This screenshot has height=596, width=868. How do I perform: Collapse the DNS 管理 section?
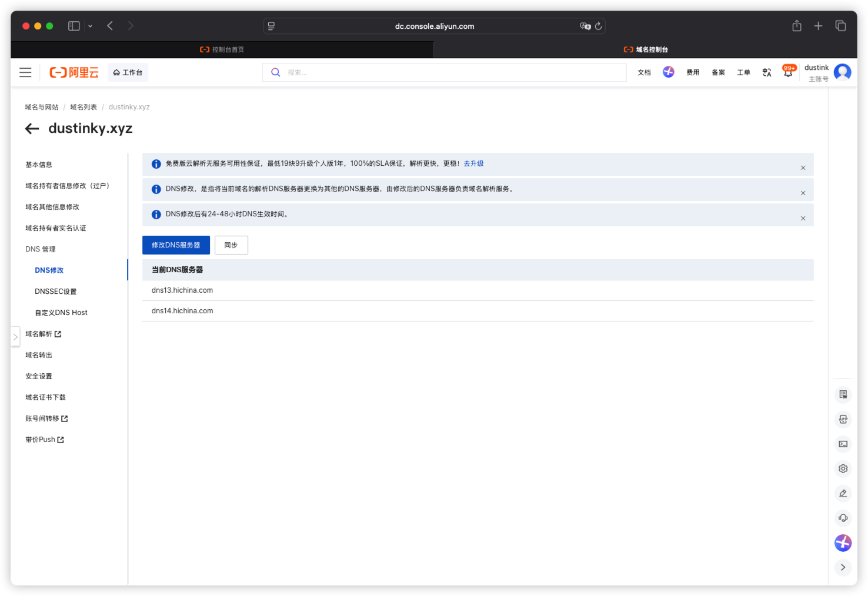coord(41,249)
